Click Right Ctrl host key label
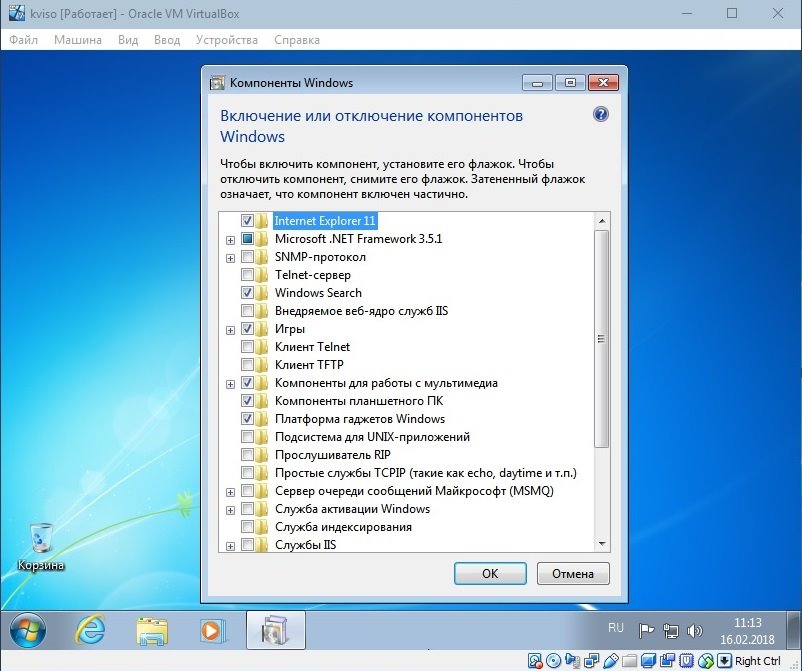Image resolution: width=802 pixels, height=671 pixels. tap(758, 661)
